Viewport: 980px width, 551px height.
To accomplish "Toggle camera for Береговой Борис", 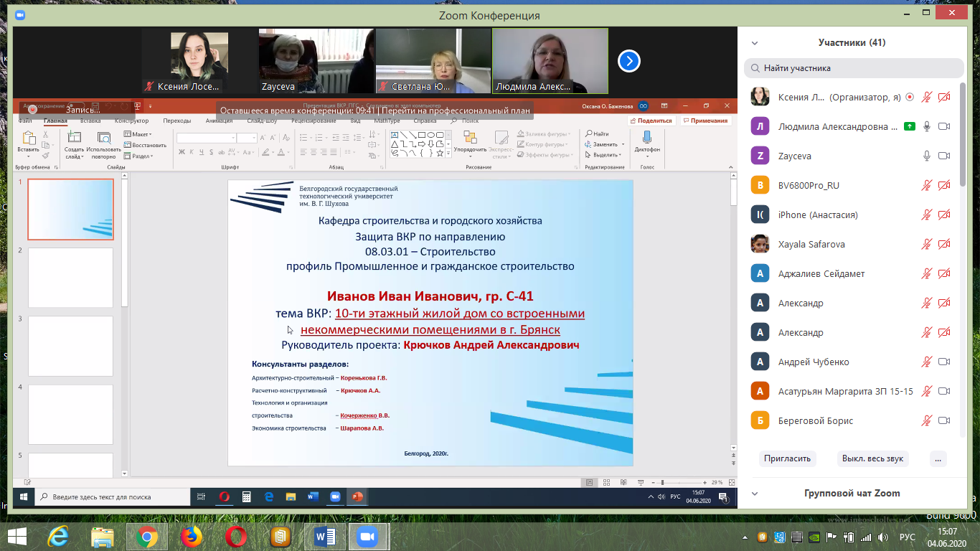I will coord(944,420).
